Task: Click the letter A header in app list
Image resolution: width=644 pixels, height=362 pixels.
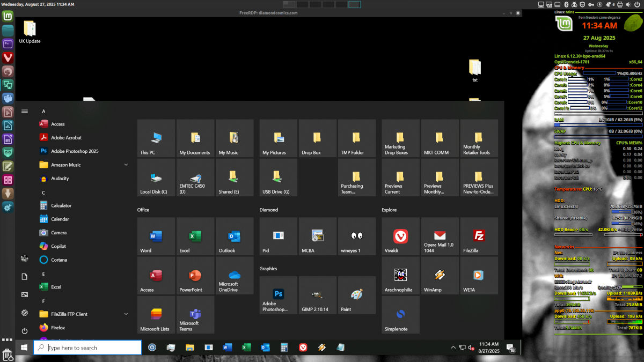Action: click(43, 111)
